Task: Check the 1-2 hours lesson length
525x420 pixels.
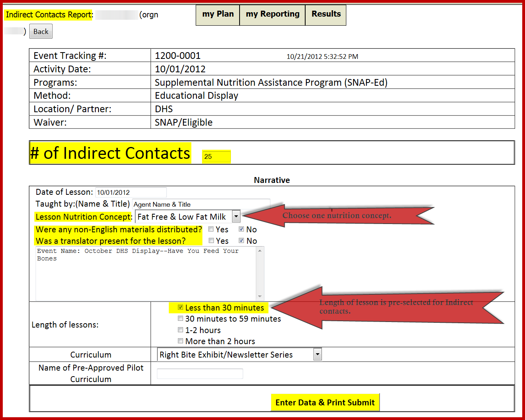Action: pos(180,330)
